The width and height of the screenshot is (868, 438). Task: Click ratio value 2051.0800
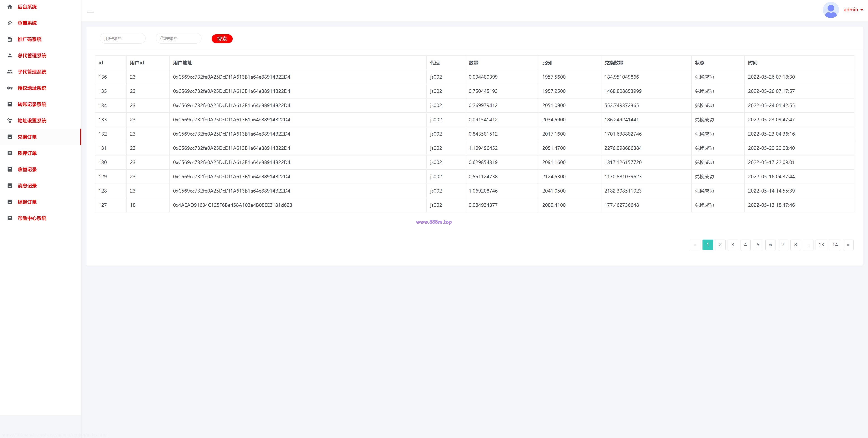554,106
